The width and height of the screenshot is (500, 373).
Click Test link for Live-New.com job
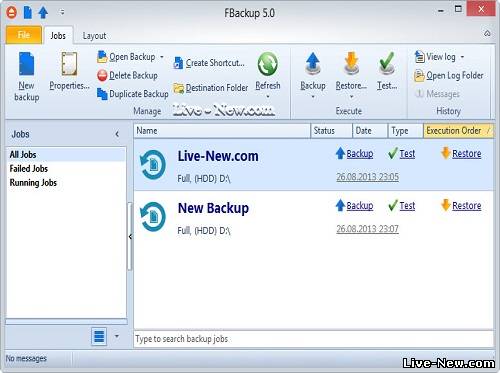click(407, 154)
